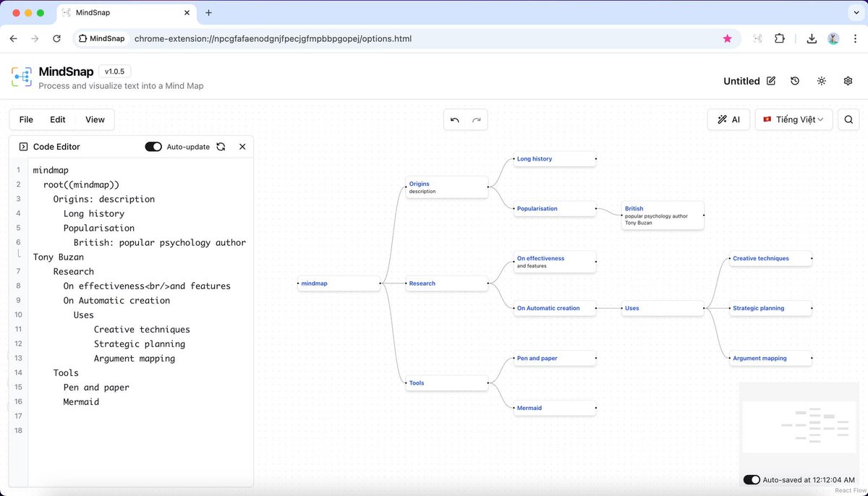Select the British node
This screenshot has width=868, height=496.
click(x=663, y=215)
